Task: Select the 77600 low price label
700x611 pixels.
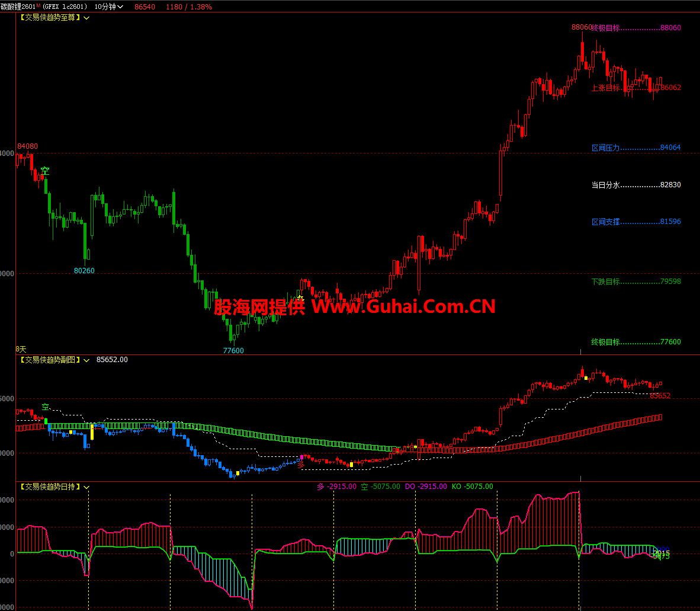Action: point(233,350)
